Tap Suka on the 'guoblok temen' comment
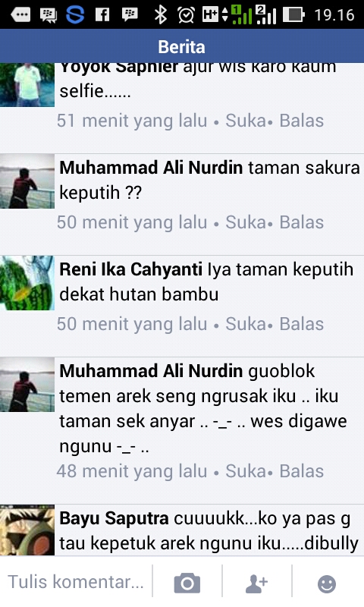 [x=246, y=471]
